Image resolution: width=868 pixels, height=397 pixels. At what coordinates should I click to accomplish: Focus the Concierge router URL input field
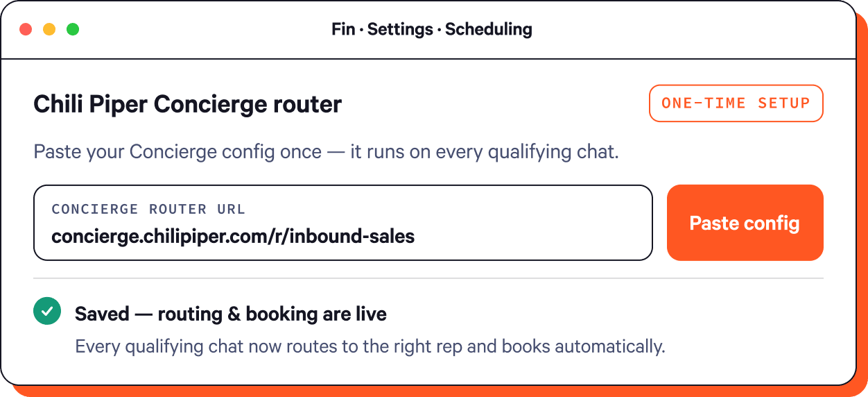[x=343, y=223]
